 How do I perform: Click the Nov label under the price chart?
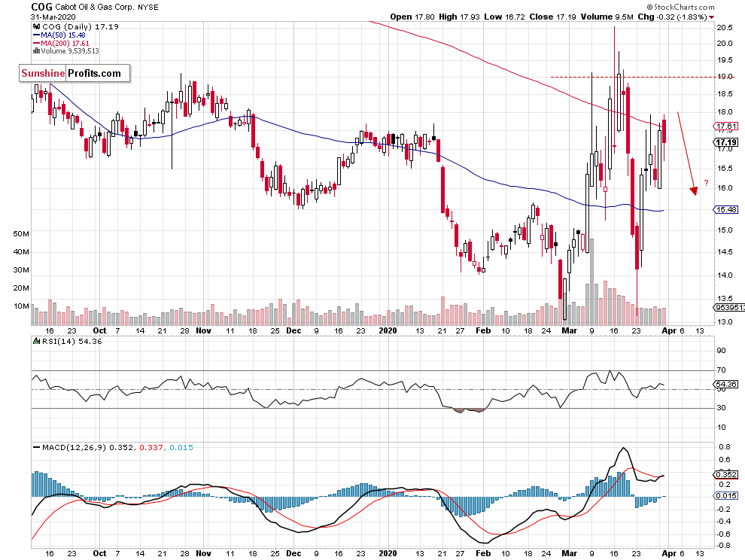tap(203, 331)
